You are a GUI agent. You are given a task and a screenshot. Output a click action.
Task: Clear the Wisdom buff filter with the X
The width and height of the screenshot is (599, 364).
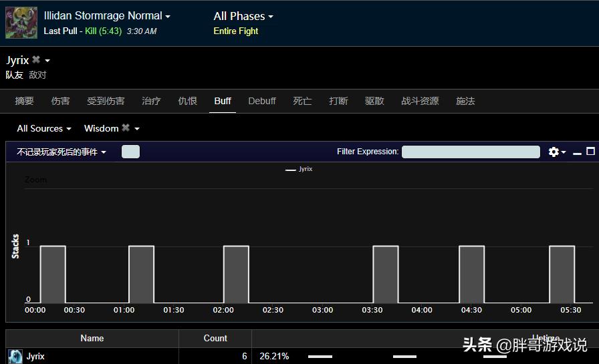126,128
